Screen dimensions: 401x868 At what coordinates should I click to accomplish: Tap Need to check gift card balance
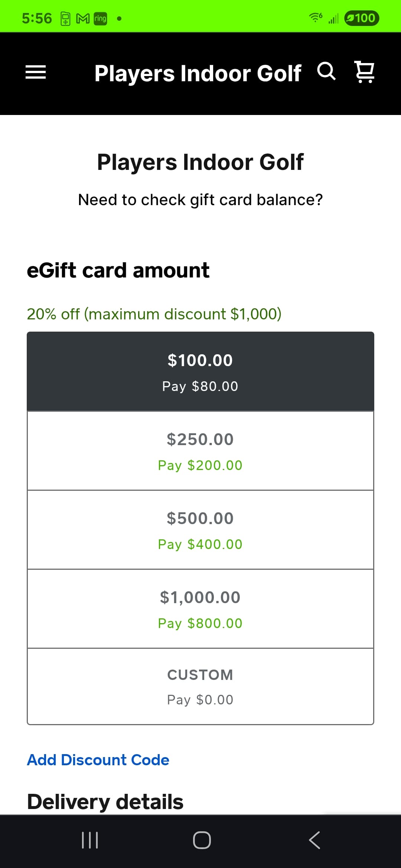click(200, 200)
